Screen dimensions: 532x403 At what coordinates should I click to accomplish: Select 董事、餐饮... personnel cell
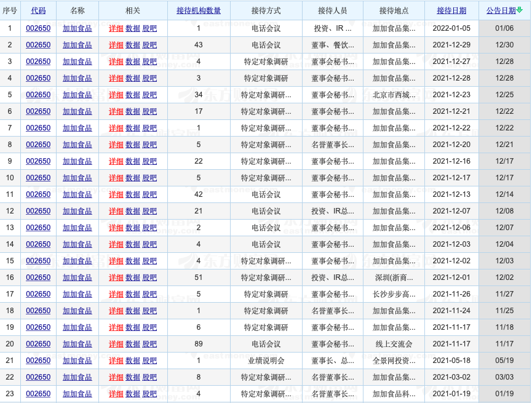[333, 45]
